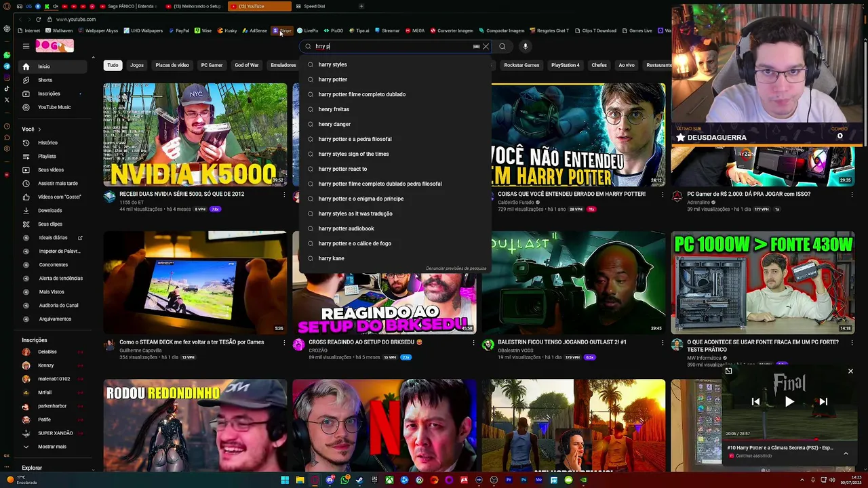Open the NVIDIA K5000 video thumbnail
The image size is (868, 488).
(195, 134)
